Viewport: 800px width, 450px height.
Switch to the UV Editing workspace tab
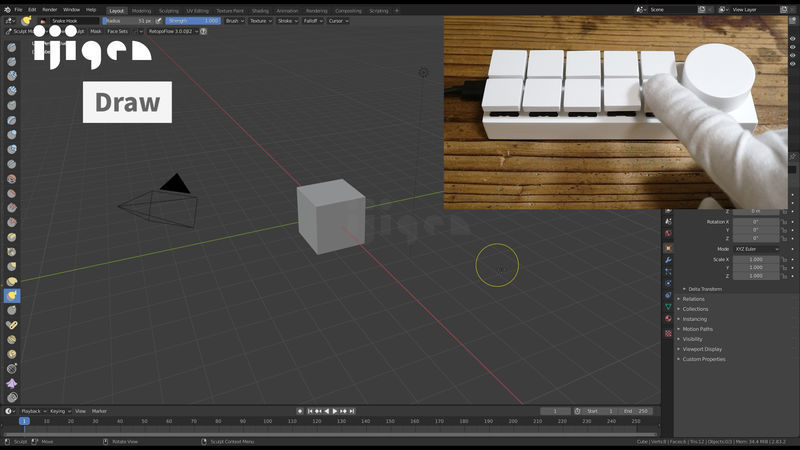[x=197, y=11]
